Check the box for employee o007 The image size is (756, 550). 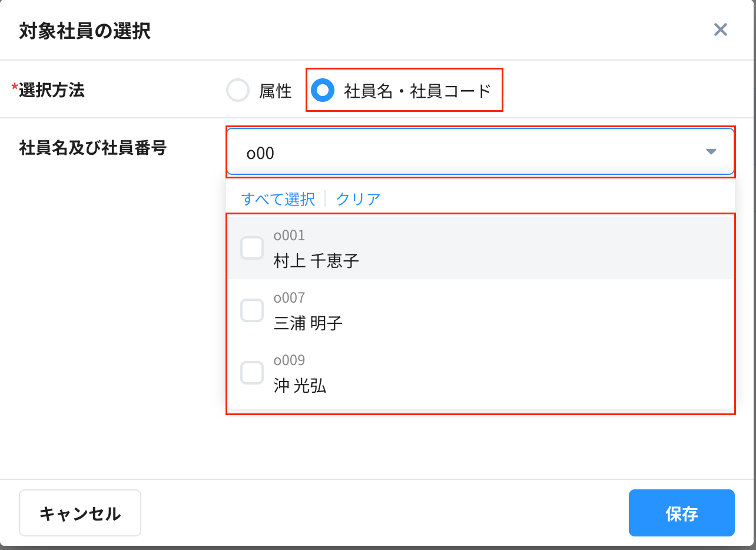pyautogui.click(x=252, y=310)
